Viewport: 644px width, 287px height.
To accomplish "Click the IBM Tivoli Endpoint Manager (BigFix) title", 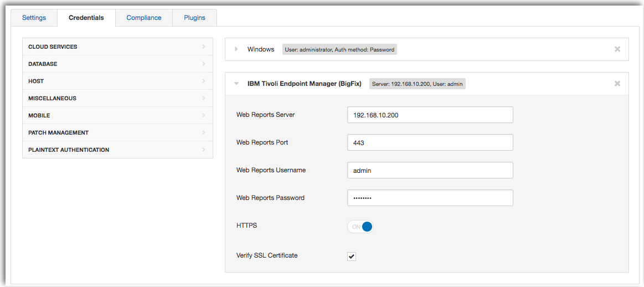I will click(x=305, y=84).
